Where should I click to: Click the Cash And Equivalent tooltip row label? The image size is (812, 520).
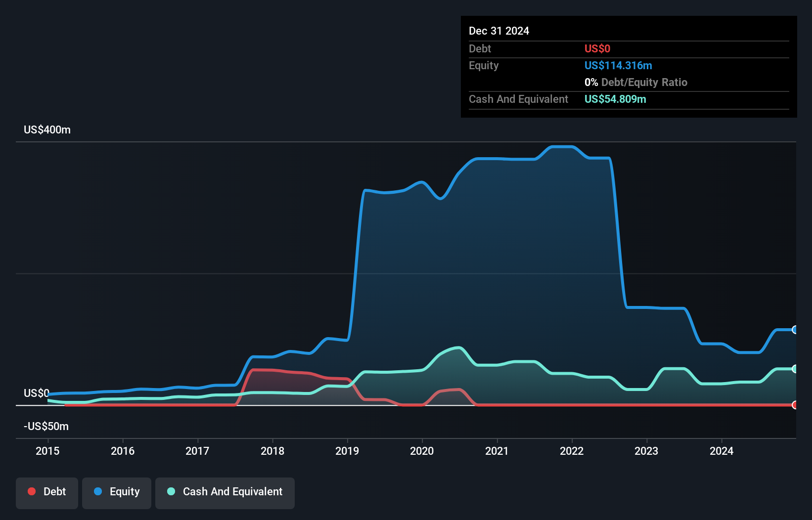(x=518, y=99)
